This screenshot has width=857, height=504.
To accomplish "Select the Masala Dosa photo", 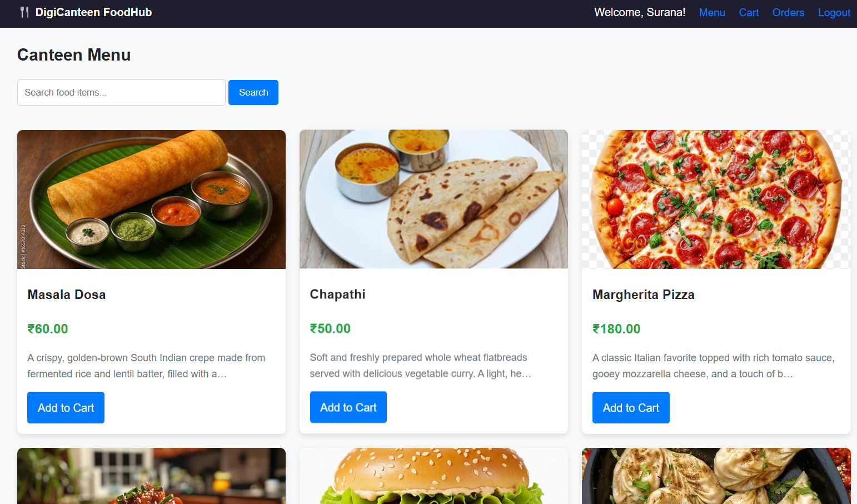I will 151,199.
